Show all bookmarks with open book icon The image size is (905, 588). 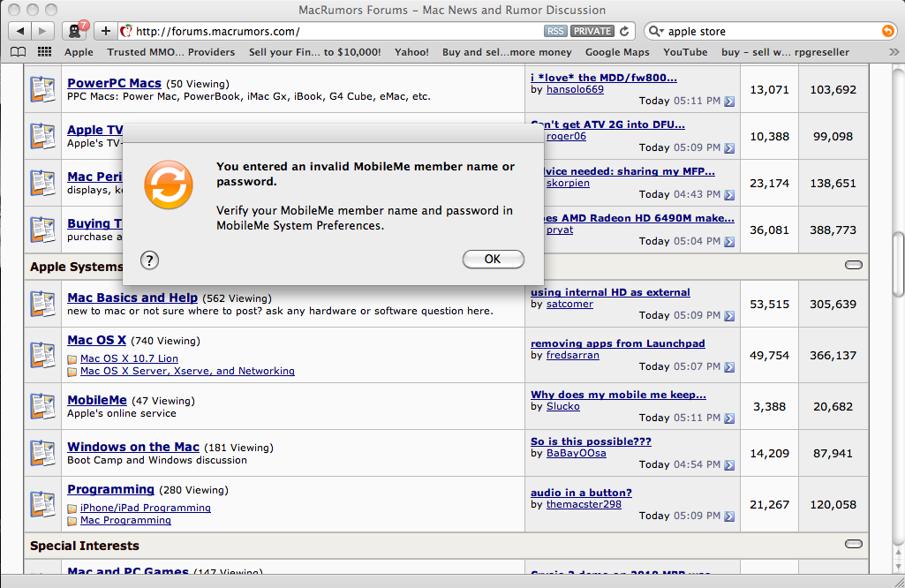[x=19, y=52]
